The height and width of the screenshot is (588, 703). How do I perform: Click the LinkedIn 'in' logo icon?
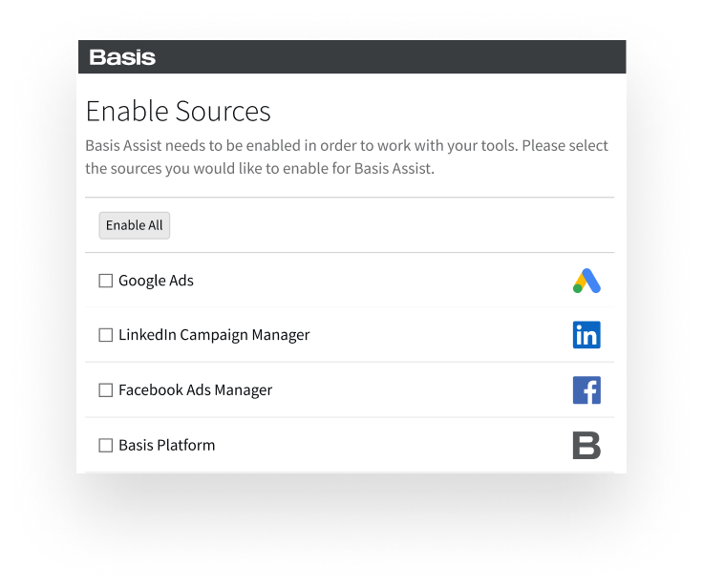coord(586,335)
